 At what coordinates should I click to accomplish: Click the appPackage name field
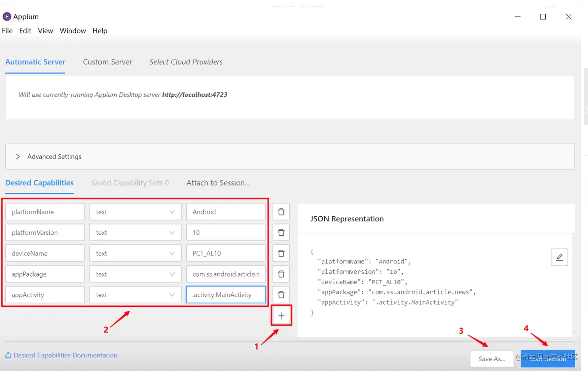pyautogui.click(x=45, y=274)
